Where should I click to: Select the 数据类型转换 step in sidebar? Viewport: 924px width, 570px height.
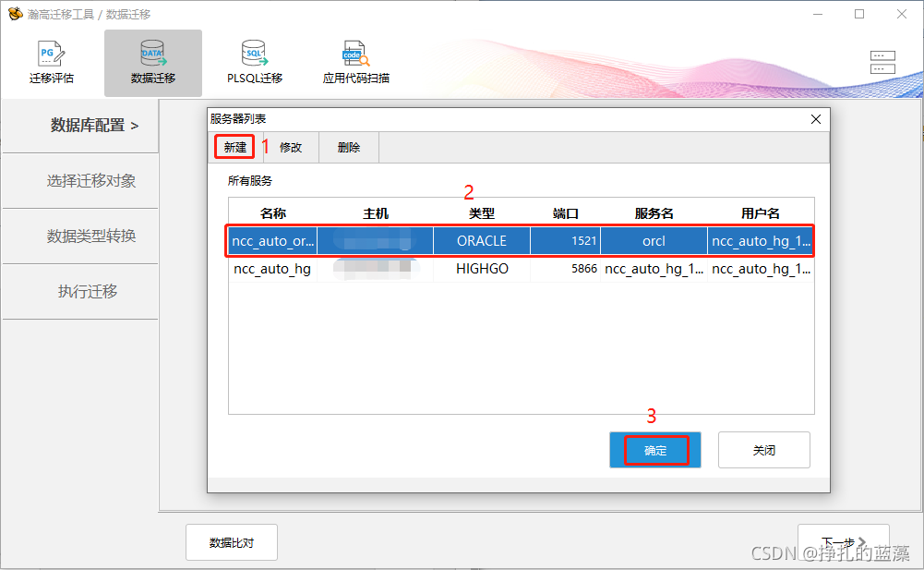point(80,236)
